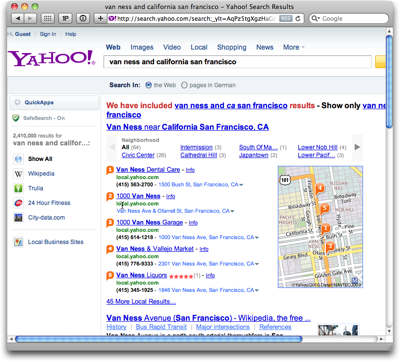Image resolution: width=400 pixels, height=362 pixels.
Task: Open the Van Ness Liquors listing
Action: click(141, 275)
